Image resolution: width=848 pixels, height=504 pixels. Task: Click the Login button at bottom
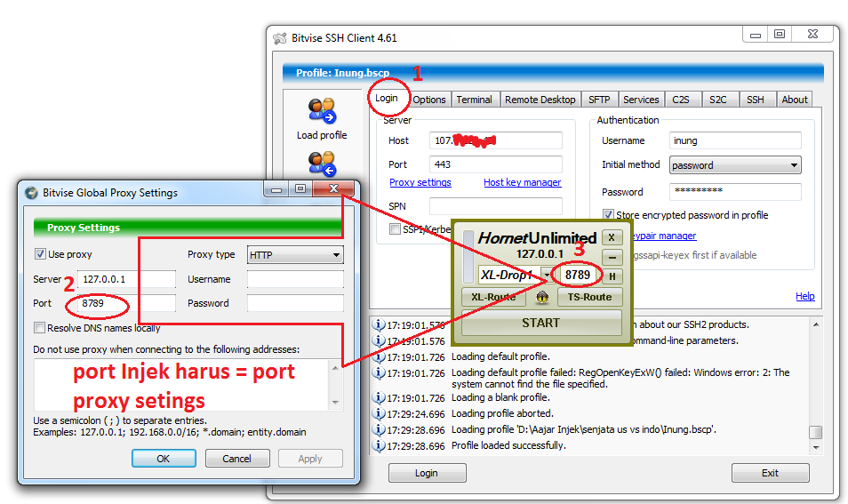coord(427,473)
